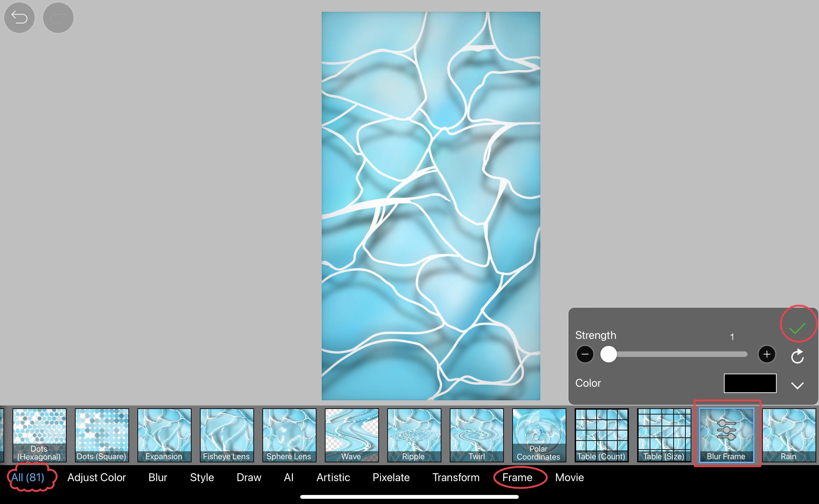Screen dimensions: 819x504
Task: Select the Dots (Hexagonal) filter
Action: (39, 435)
